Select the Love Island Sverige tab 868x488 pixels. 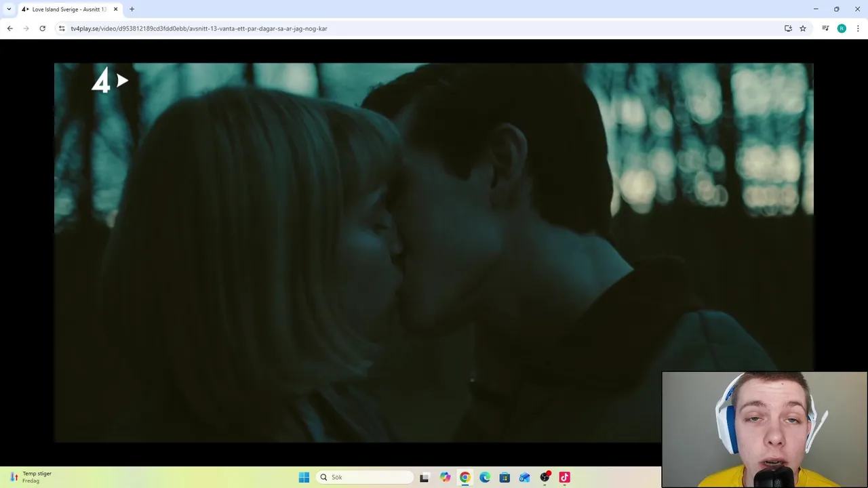[x=69, y=9]
